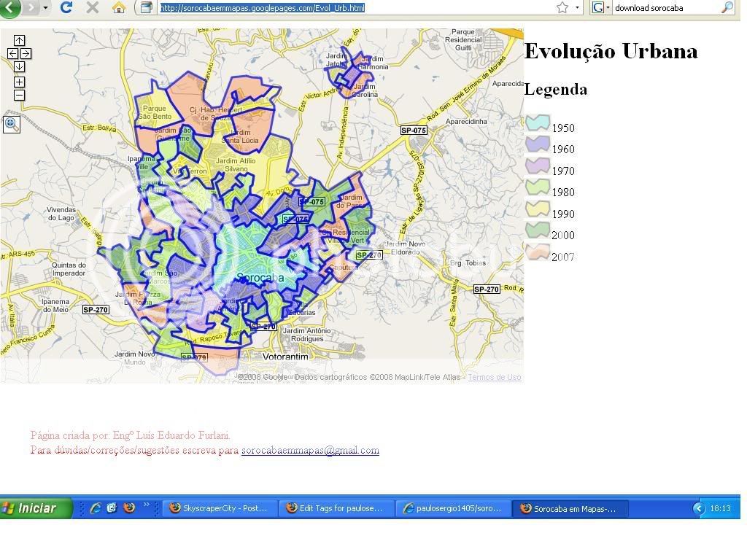
Task: Click the stop loading X icon
Action: (x=93, y=7)
